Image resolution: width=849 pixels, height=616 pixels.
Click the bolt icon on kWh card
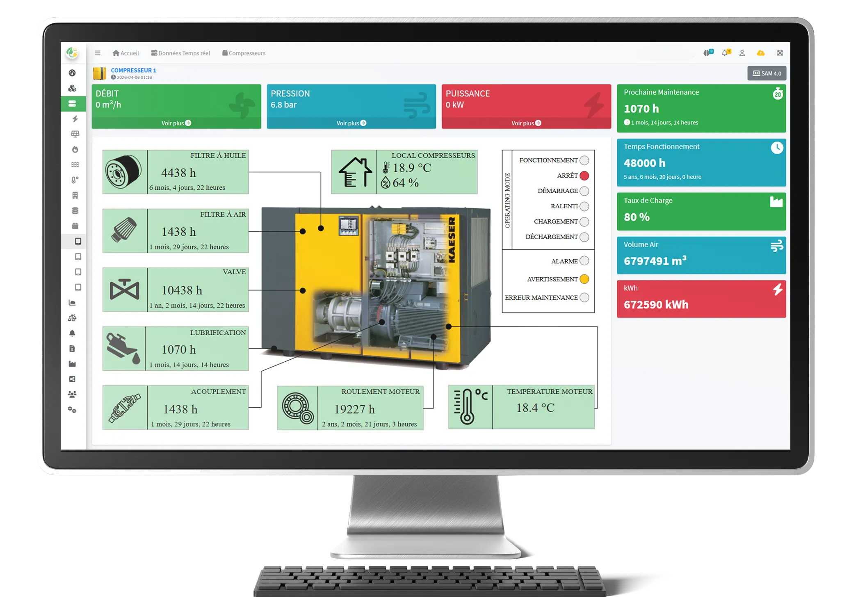[x=778, y=289]
